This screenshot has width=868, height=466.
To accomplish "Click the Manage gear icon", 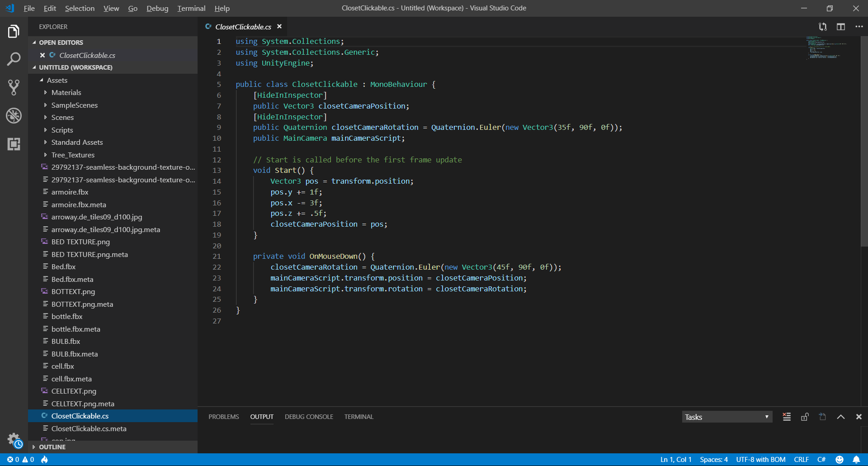I will click(14, 439).
